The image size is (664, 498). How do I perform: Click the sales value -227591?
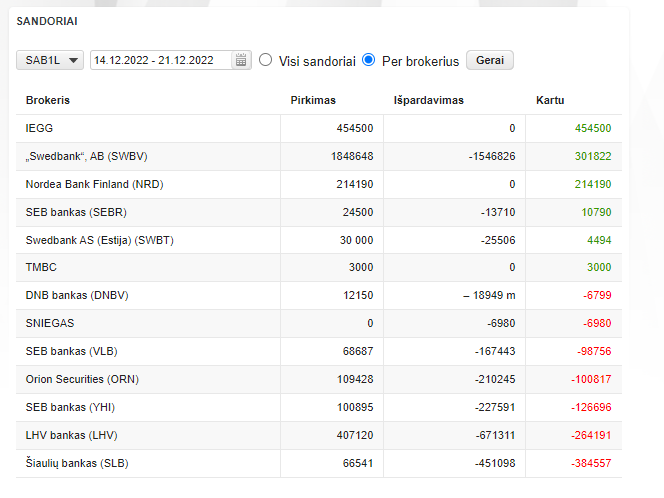(x=495, y=407)
